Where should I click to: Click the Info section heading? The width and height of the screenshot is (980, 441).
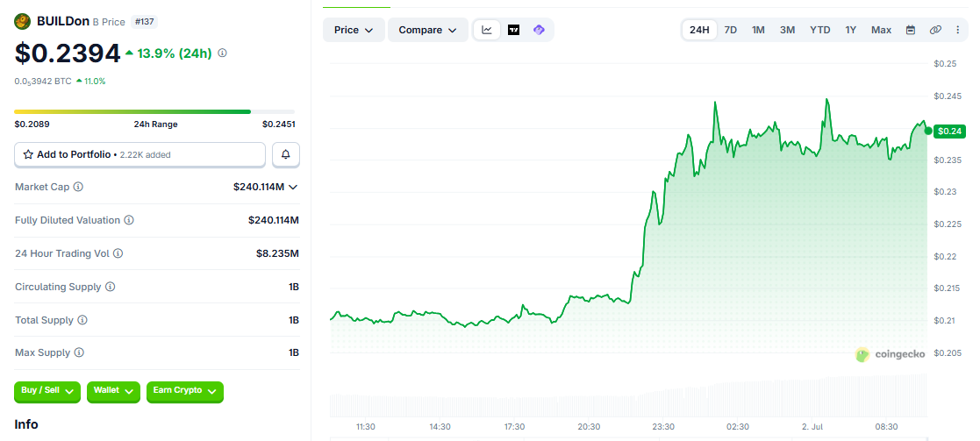coord(26,424)
